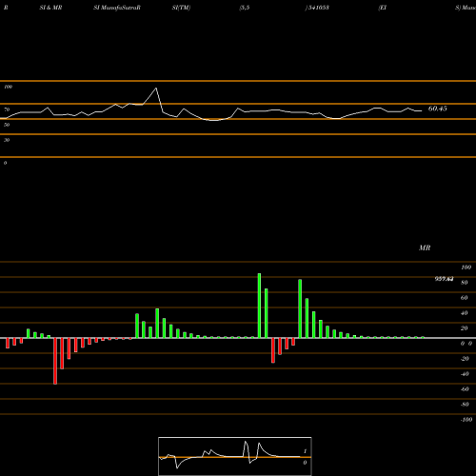Click the -20 label on the MR axis
476x476 pixels.
[465, 359]
